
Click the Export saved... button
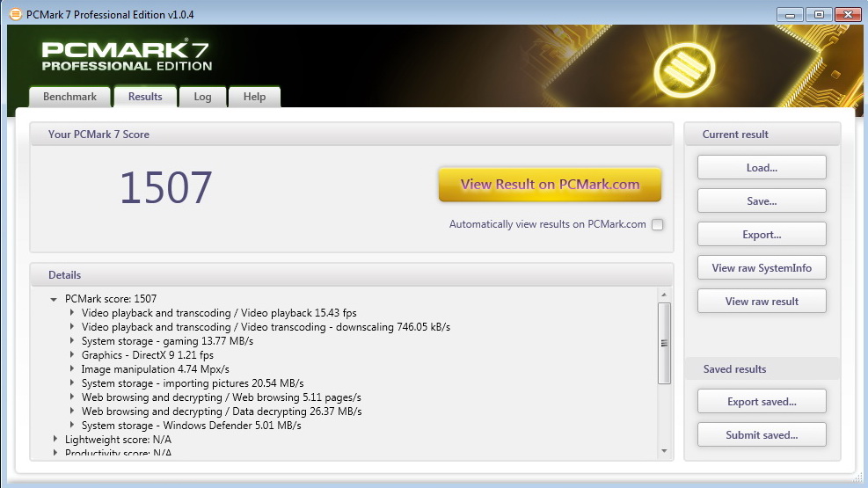coord(762,402)
